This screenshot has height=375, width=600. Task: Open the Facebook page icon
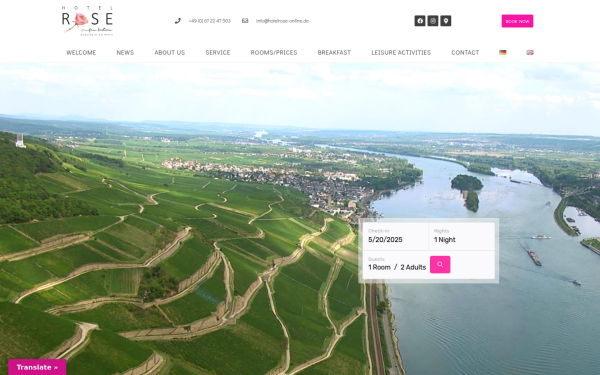pos(420,21)
